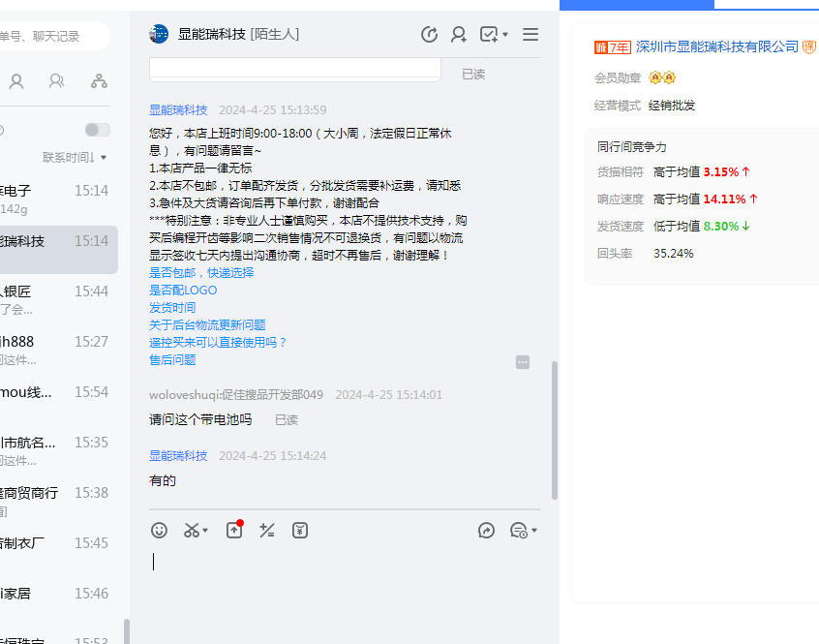
Task: Click the file upload icon with red dot
Action: point(233,530)
